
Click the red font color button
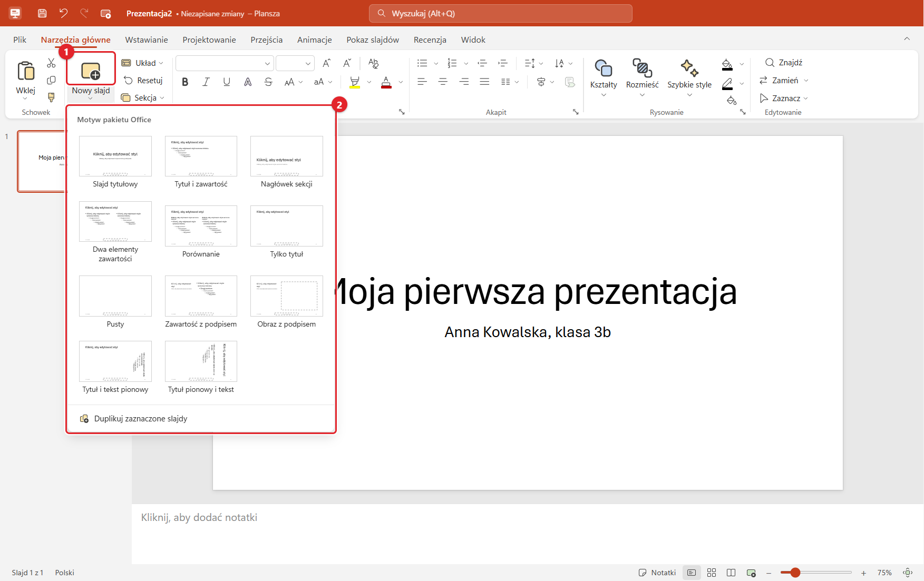click(386, 82)
